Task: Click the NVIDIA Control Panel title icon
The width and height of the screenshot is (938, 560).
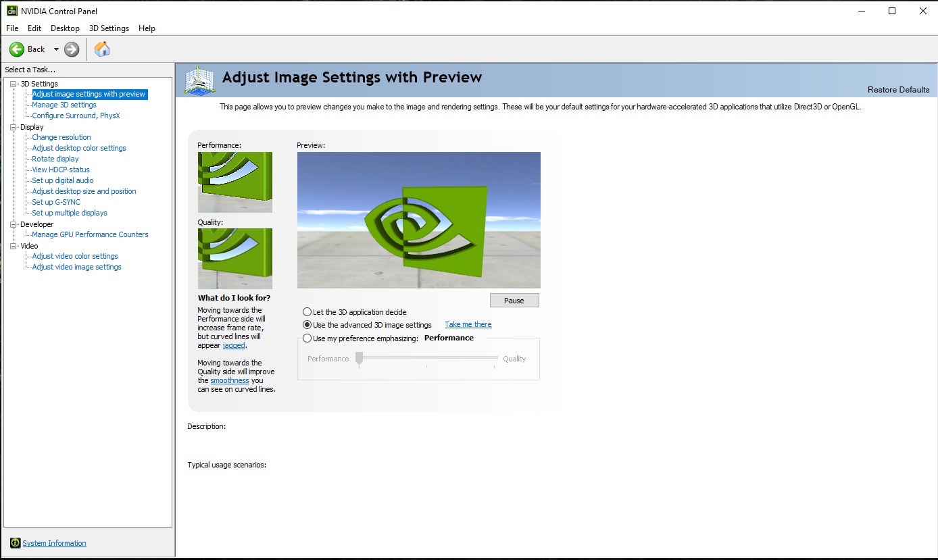Action: pos(12,11)
